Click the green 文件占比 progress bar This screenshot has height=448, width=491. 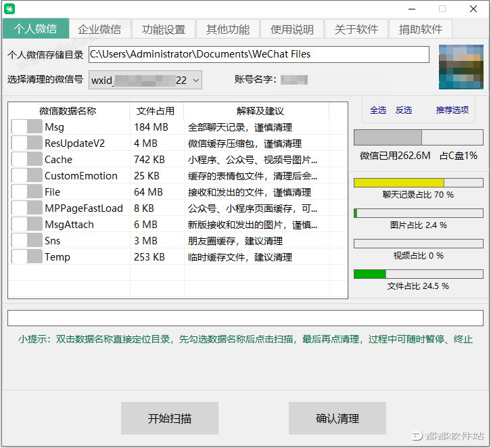pyautogui.click(x=419, y=274)
